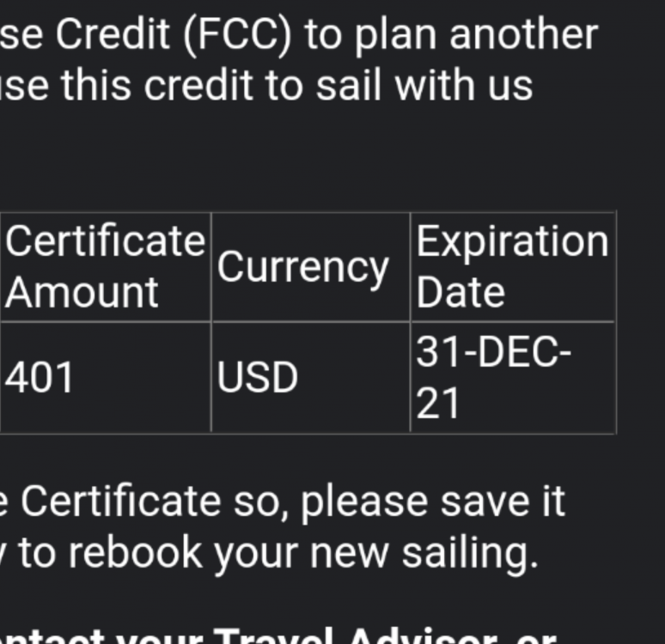Image resolution: width=665 pixels, height=644 pixels.
Task: Select the 31-DEC-21 expiration date cell
Action: [513, 377]
